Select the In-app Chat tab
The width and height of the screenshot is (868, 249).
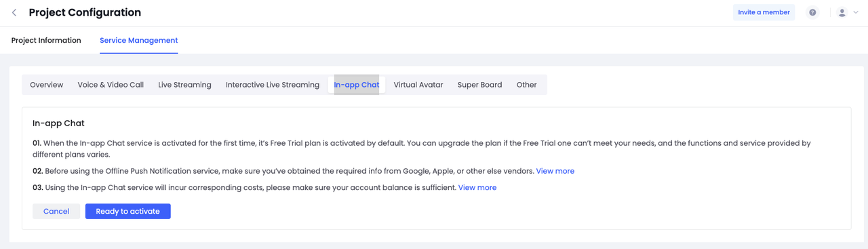coord(357,85)
